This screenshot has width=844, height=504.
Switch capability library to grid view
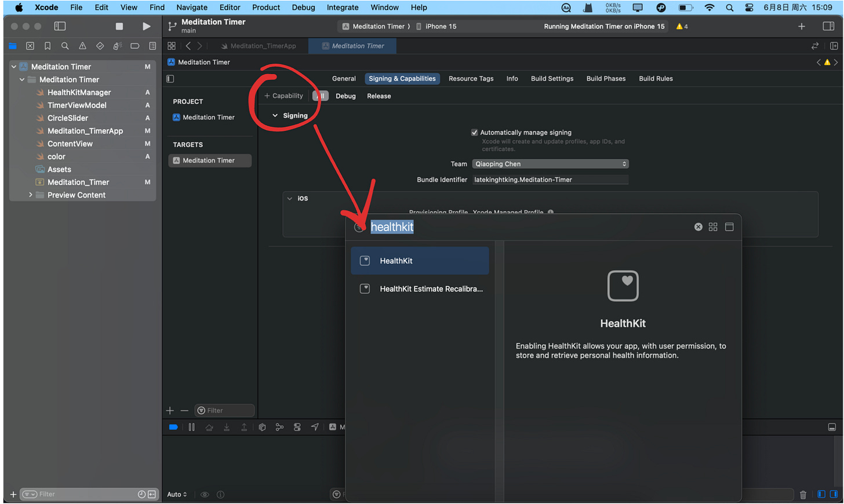(x=713, y=227)
